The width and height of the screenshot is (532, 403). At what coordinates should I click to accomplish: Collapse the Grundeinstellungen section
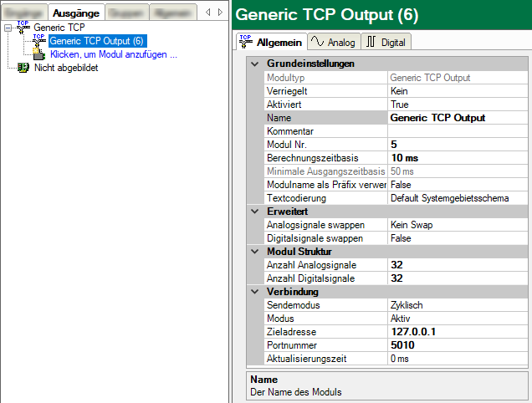pyautogui.click(x=255, y=64)
